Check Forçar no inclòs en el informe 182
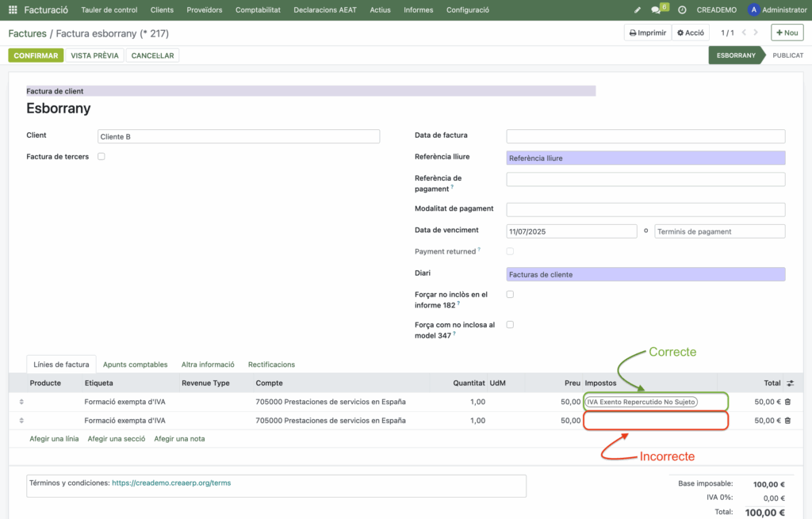The height and width of the screenshot is (519, 812). (510, 295)
